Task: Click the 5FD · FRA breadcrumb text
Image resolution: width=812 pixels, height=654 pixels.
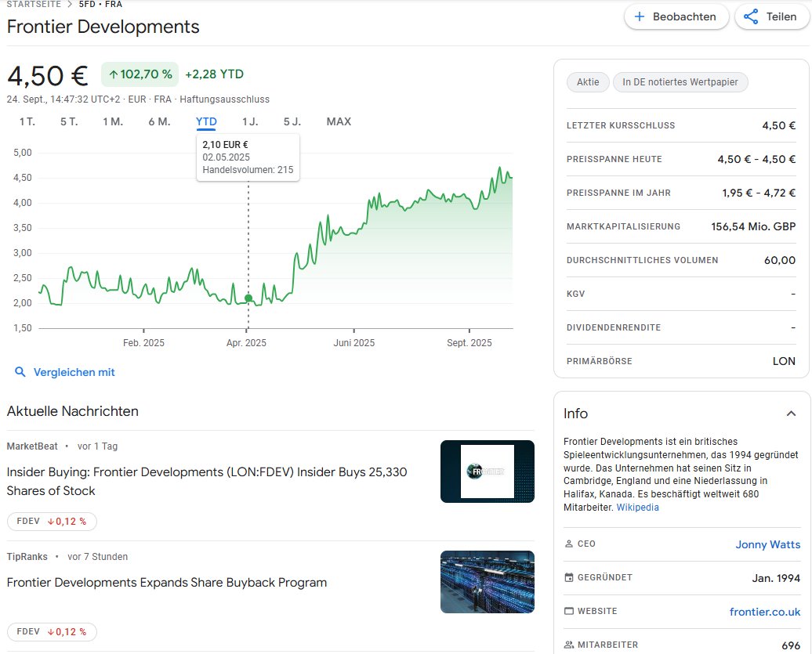Action: point(100,4)
